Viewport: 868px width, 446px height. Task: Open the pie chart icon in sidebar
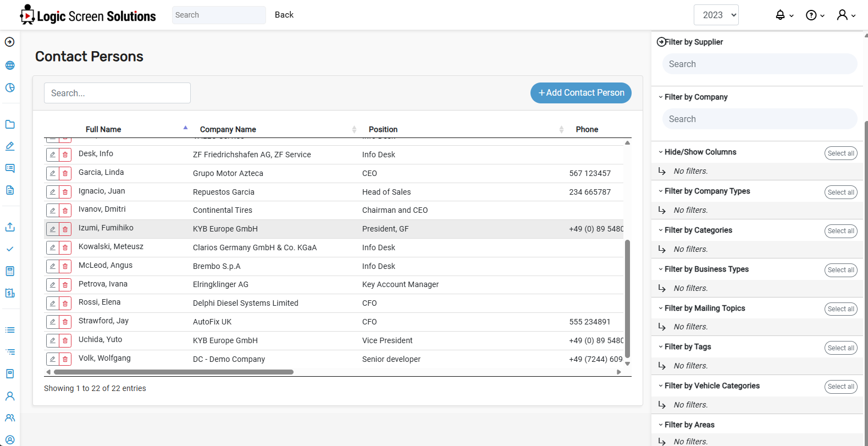9,88
